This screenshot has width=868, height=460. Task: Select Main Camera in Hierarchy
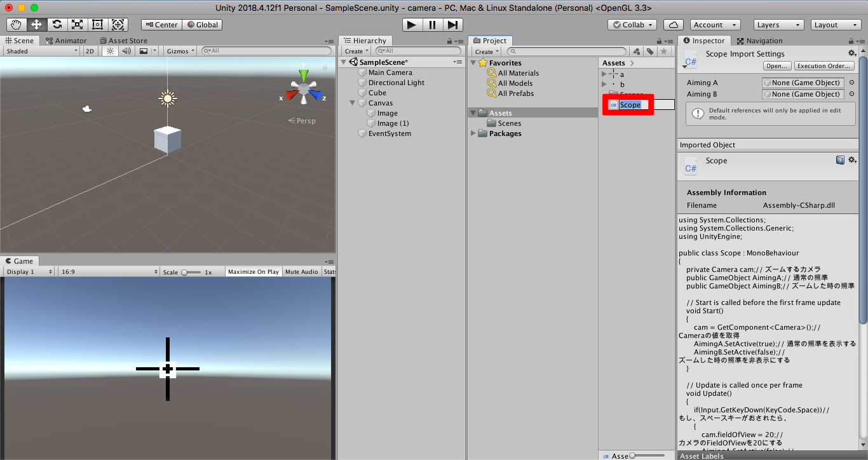pyautogui.click(x=390, y=72)
